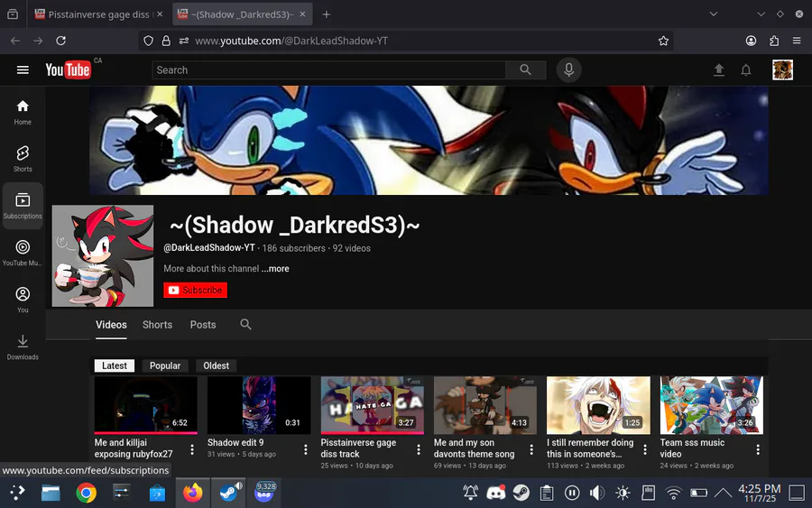This screenshot has height=508, width=812.
Task: Close the Shadow _DarkredS3 browser tab
Action: pyautogui.click(x=302, y=14)
